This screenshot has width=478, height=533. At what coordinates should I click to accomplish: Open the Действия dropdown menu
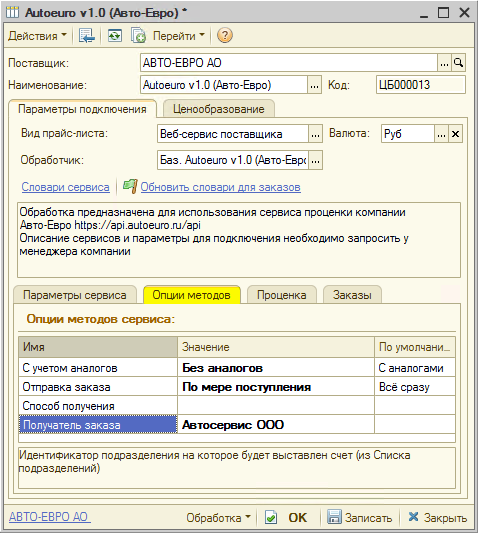[x=37, y=36]
